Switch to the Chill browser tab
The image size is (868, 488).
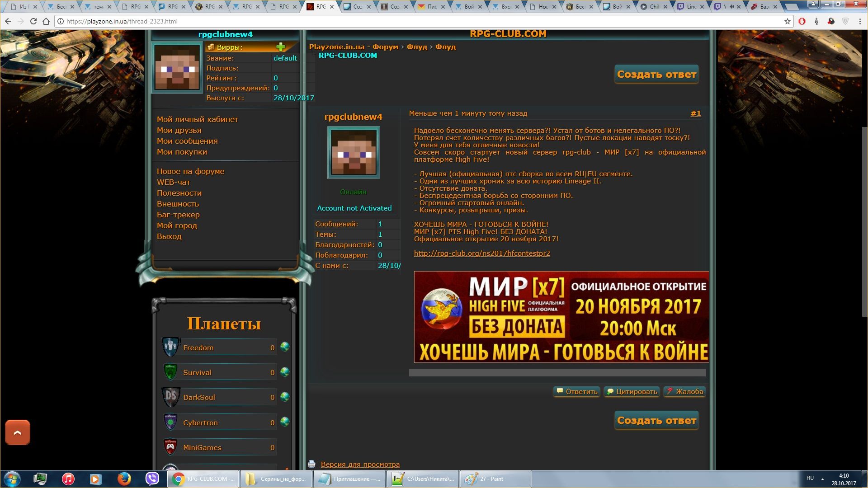654,7
